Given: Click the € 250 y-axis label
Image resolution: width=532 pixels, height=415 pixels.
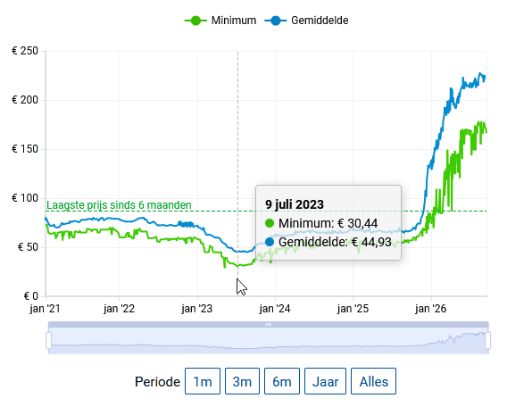Looking at the screenshot, I should (25, 51).
